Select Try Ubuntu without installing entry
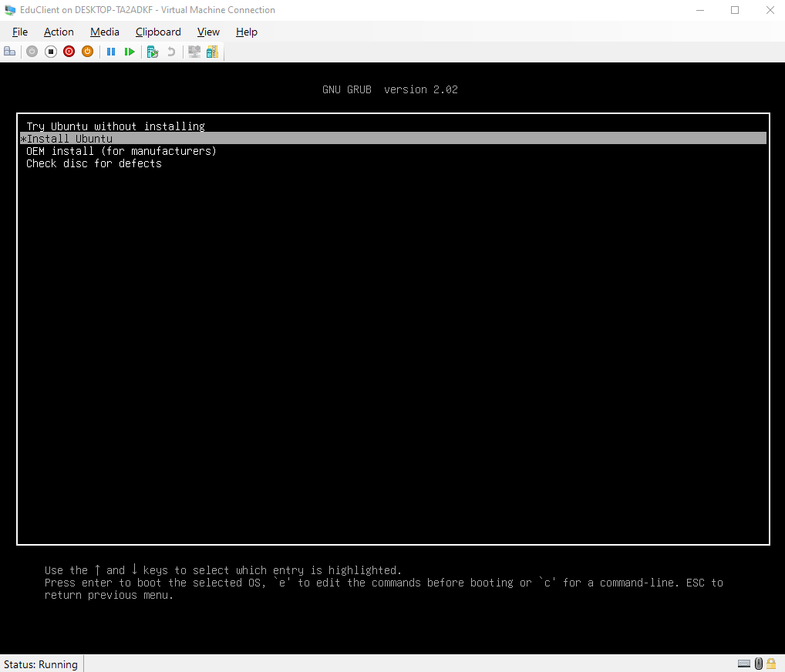785x672 pixels. tap(393, 126)
